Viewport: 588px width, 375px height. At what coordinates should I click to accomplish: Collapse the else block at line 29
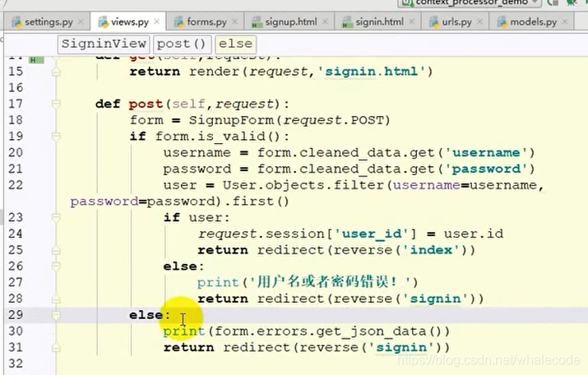[x=56, y=315]
